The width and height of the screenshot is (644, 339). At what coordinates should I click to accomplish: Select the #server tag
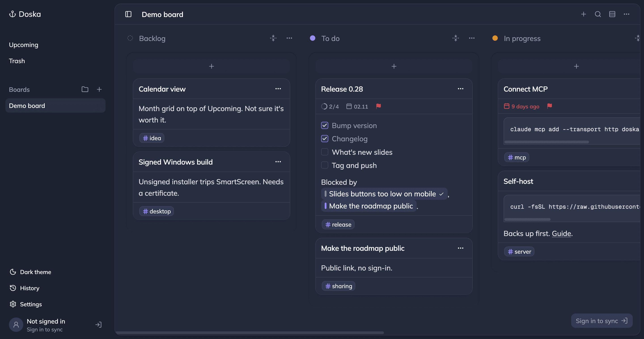[x=519, y=252]
